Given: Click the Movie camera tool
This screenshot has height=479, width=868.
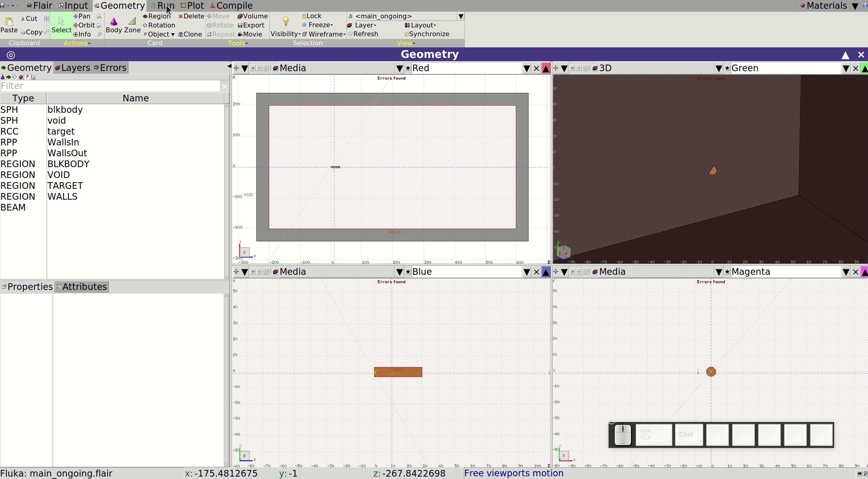Looking at the screenshot, I should pos(250,34).
